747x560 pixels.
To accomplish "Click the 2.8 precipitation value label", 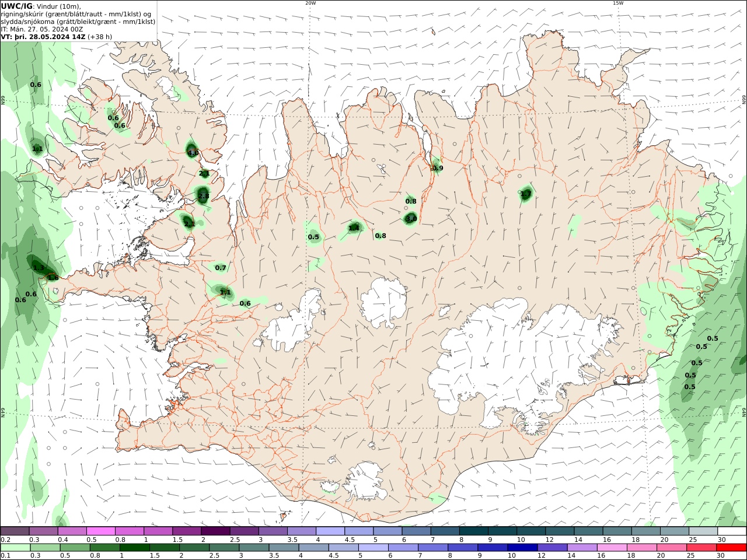I will (203, 197).
